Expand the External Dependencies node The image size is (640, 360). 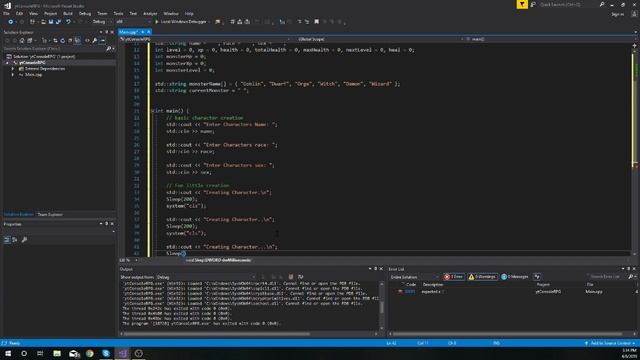point(13,69)
